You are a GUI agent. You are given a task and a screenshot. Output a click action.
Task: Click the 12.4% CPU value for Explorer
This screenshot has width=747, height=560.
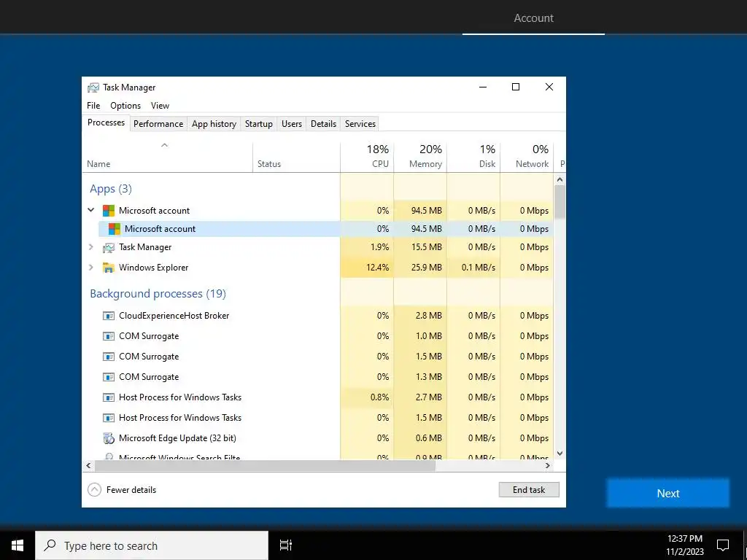pyautogui.click(x=377, y=268)
